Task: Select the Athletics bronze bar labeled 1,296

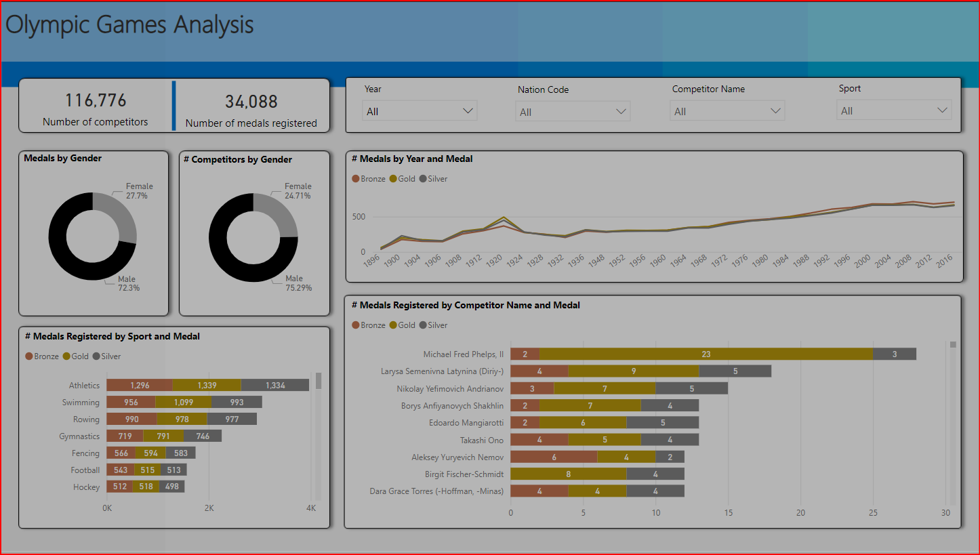Action: coord(140,386)
